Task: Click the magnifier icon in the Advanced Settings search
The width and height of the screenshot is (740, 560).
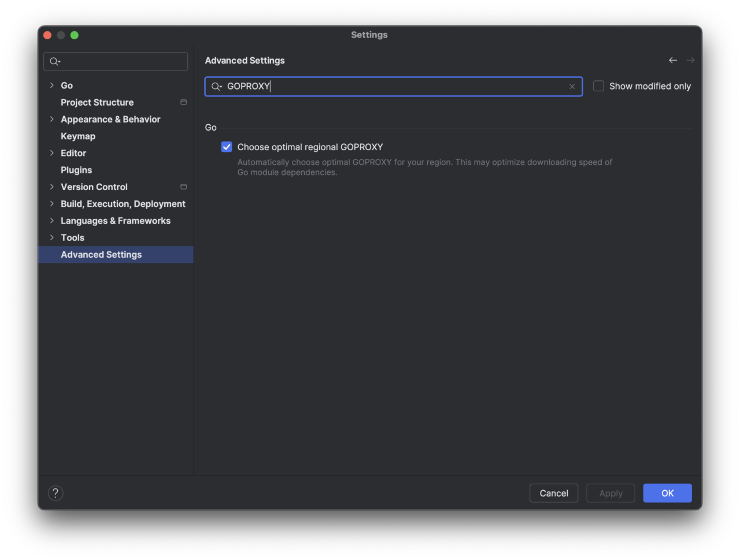Action: 216,87
